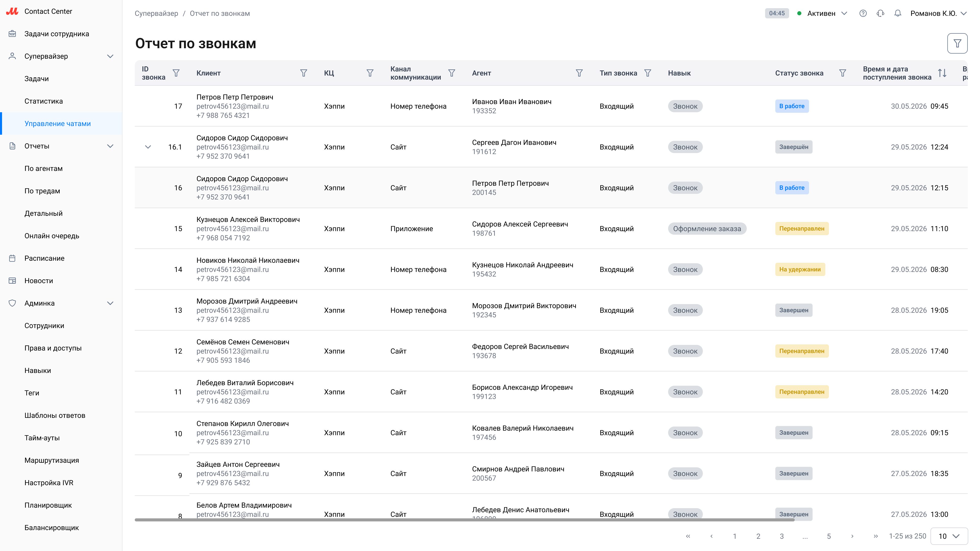The height and width of the screenshot is (551, 980).
Task: Open Права и доступы in the sidebar
Action: coord(53,348)
